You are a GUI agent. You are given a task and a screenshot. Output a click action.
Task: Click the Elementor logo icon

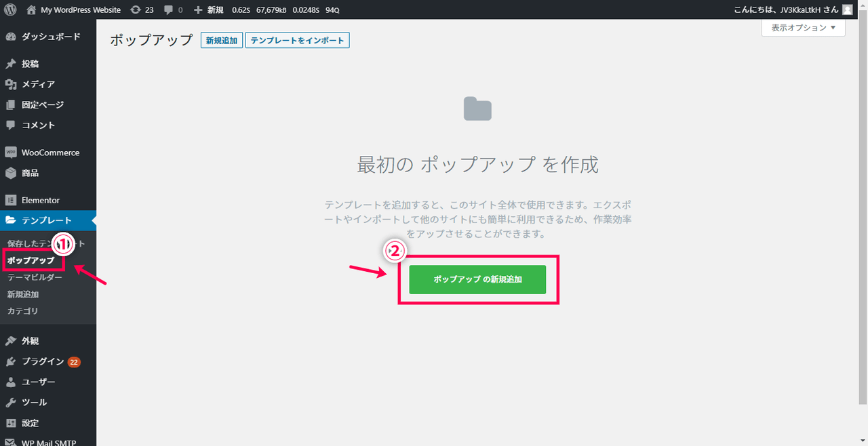(10, 200)
